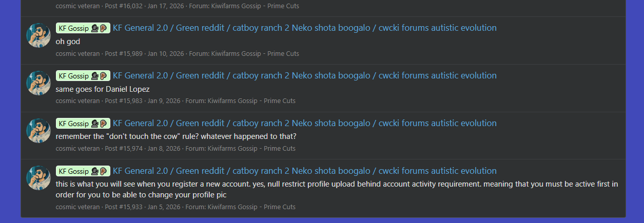Screen dimensions: 644x223
Task: Open the Kiwifarms Gossip forum link dated Jan 10, 2026
Action: click(x=262, y=54)
